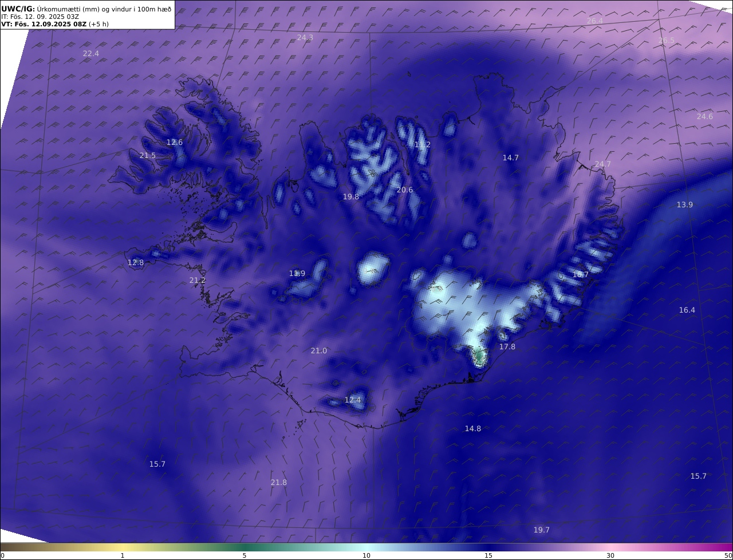Select the 21.8 value label
Screen dimensions: 733x560
tap(279, 482)
